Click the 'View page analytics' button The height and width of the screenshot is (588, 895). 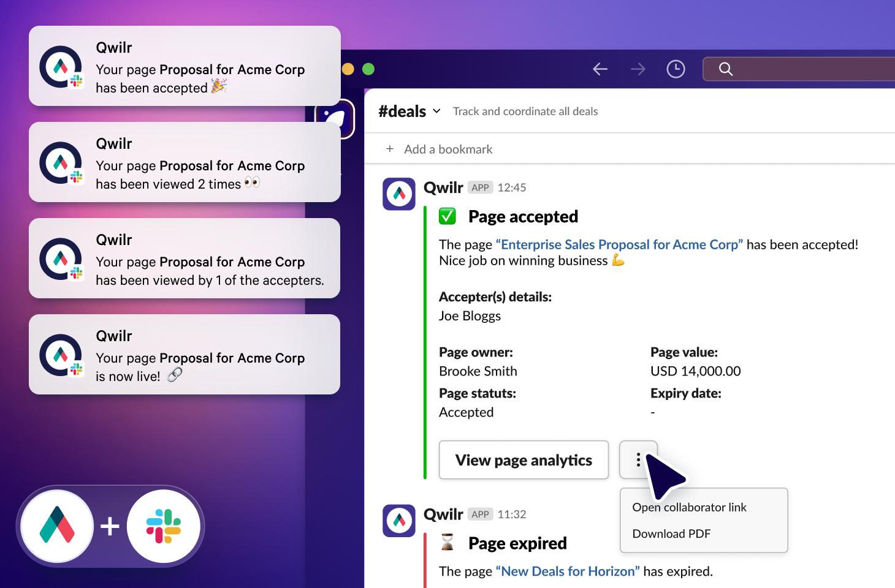point(524,460)
